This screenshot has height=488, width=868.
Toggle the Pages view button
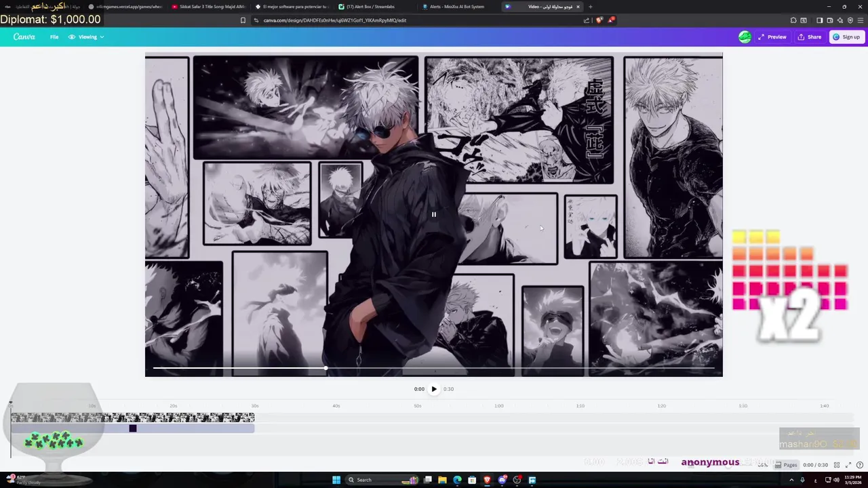[787, 465]
